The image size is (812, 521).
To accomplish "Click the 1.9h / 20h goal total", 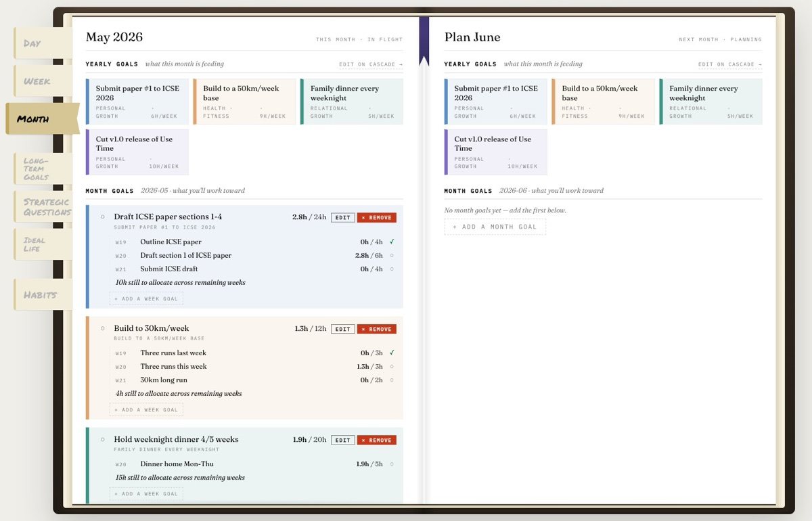I will [x=310, y=439].
